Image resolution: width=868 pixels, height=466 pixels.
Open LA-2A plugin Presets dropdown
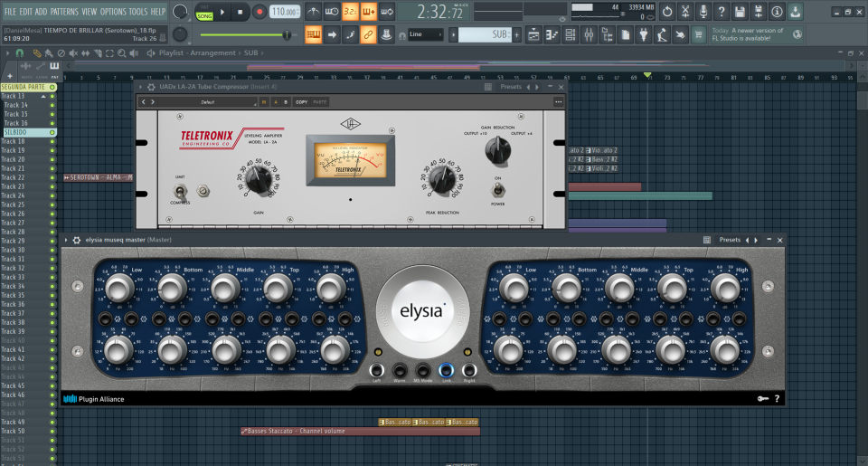[x=511, y=87]
